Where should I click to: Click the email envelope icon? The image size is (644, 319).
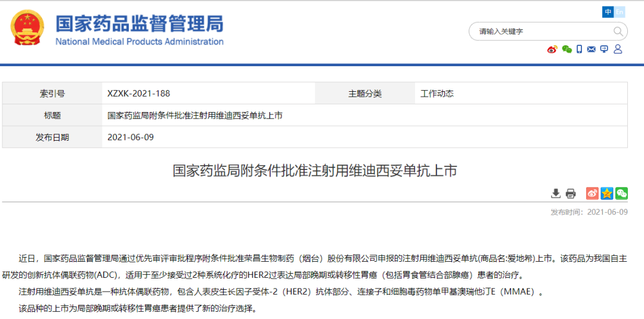[592, 49]
